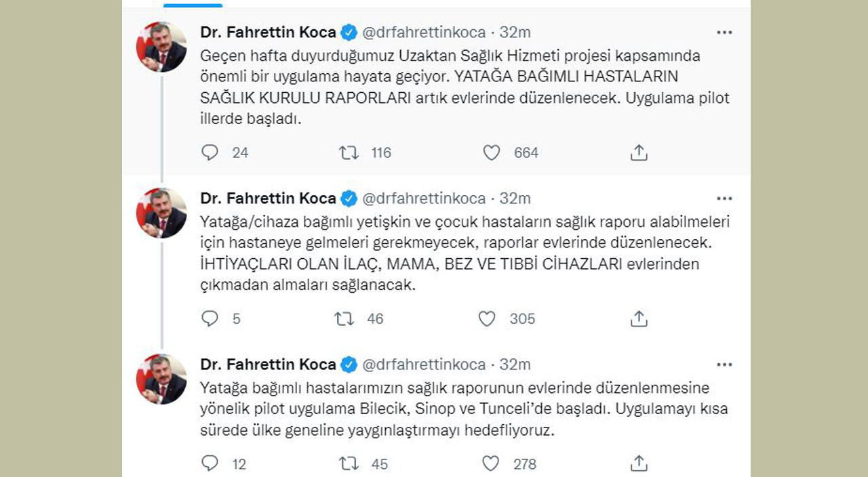Screen dimensions: 868x477
Task: Retweet the first tweet with 116 retweets
Action: click(349, 152)
